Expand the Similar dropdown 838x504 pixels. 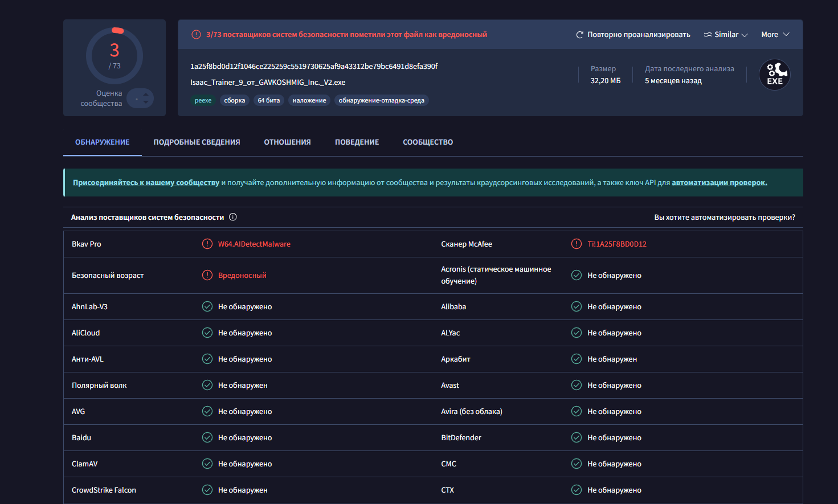(726, 35)
